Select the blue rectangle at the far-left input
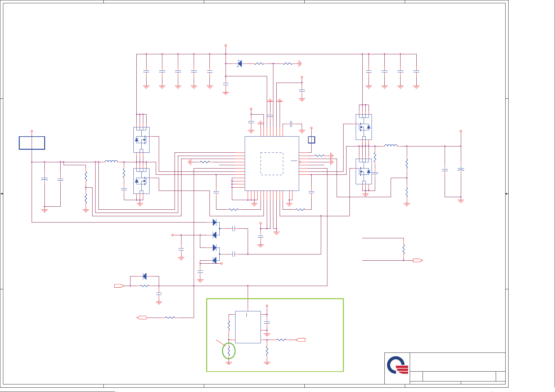 click(x=32, y=143)
